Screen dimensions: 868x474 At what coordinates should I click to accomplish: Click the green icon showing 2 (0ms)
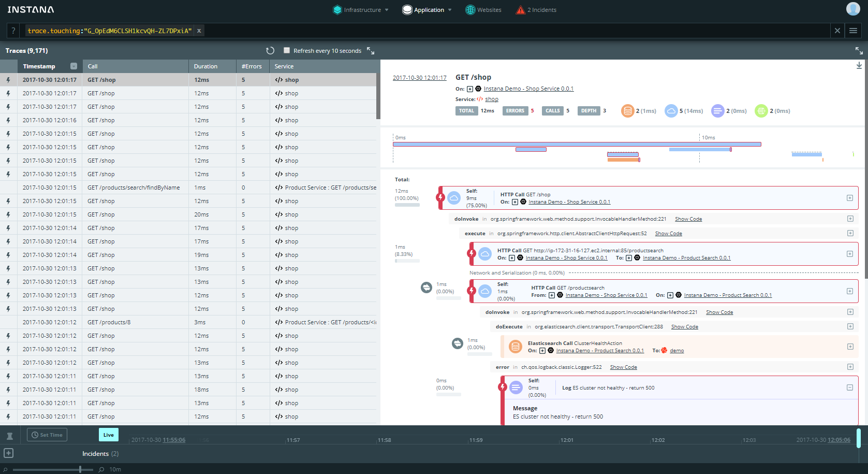[761, 111]
